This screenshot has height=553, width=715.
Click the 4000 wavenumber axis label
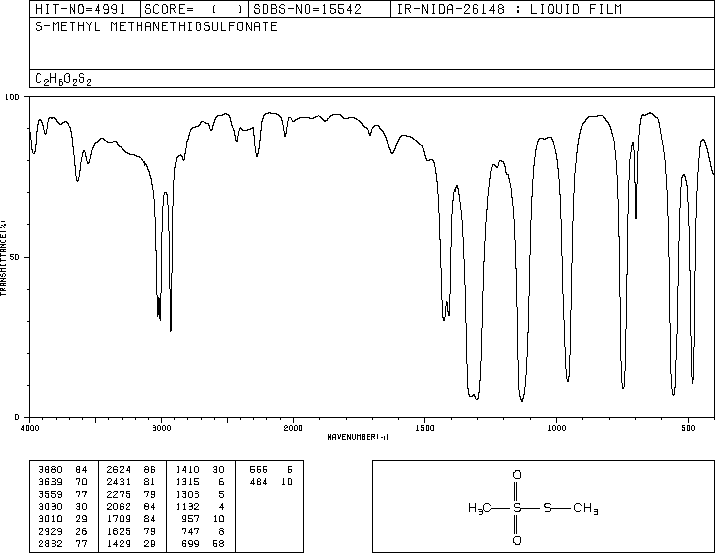click(30, 428)
